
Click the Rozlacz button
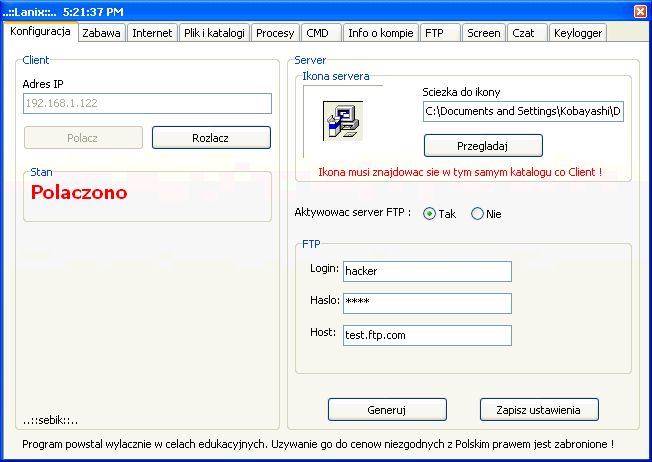point(211,138)
